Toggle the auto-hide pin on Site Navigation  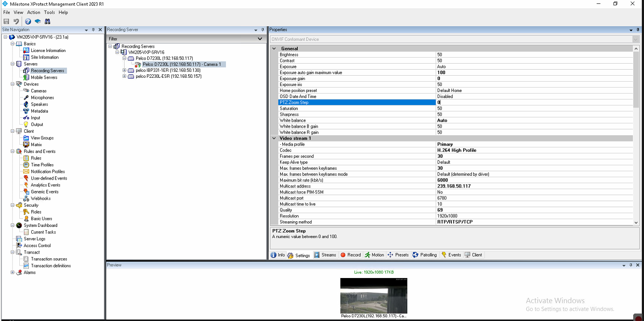point(93,30)
